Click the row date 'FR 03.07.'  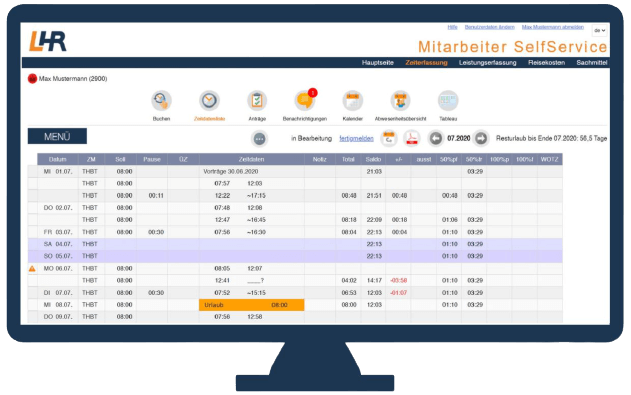[x=58, y=232]
